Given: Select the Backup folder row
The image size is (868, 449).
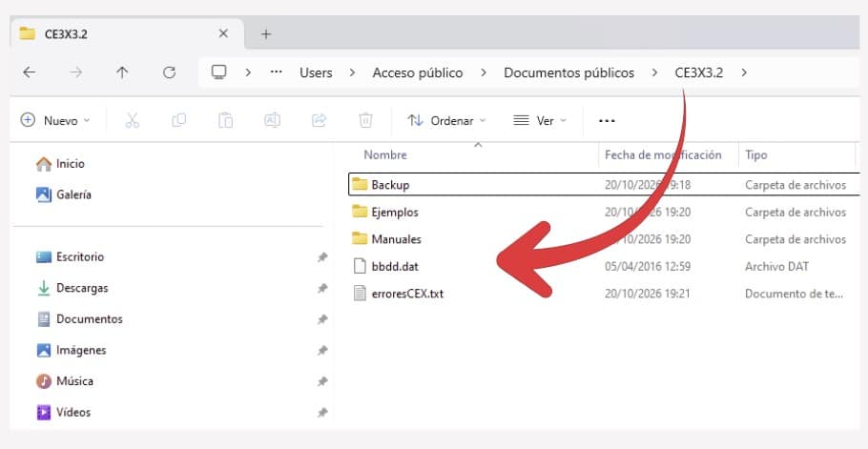Looking at the screenshot, I should [x=604, y=185].
